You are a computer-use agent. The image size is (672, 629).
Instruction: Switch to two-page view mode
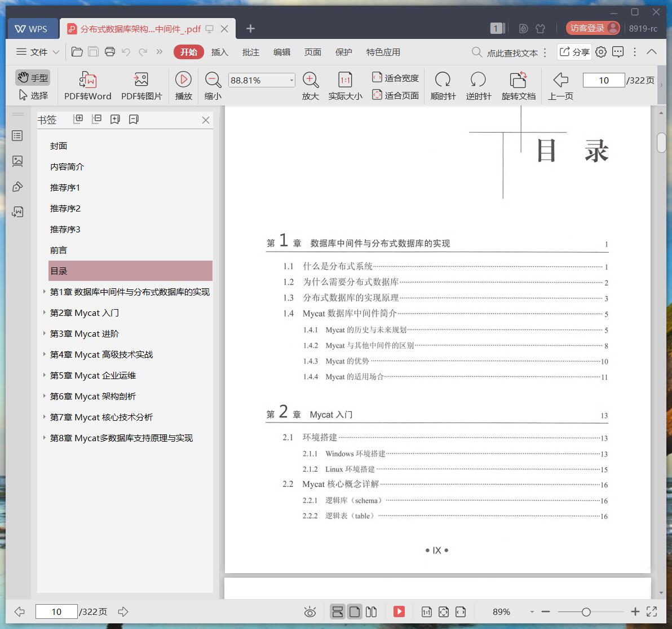coord(371,612)
